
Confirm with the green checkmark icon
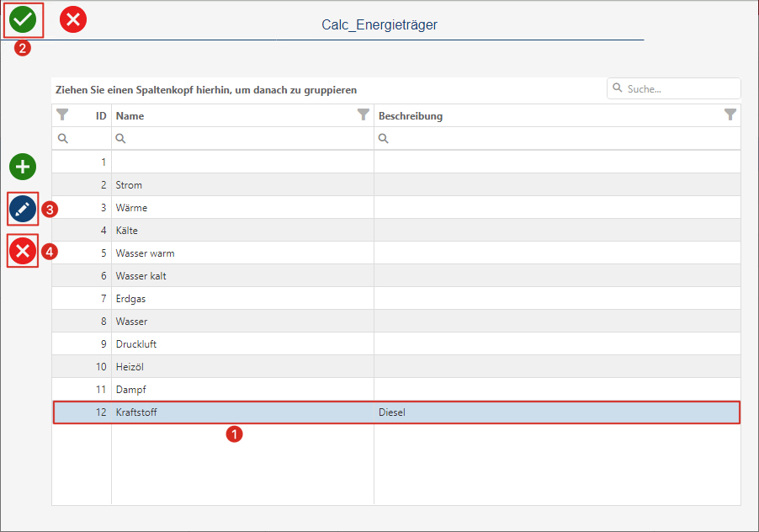[23, 20]
